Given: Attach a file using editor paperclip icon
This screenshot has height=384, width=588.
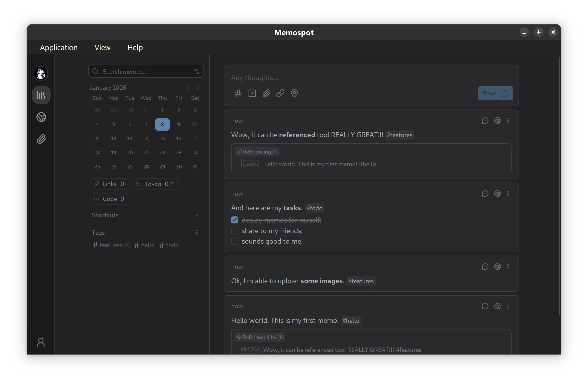Looking at the screenshot, I should click(x=266, y=93).
